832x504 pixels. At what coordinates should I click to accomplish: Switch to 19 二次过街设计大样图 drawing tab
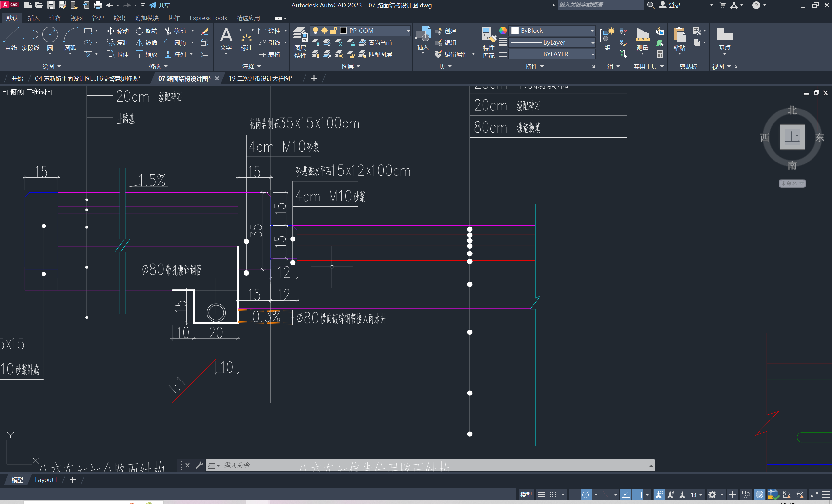point(260,79)
